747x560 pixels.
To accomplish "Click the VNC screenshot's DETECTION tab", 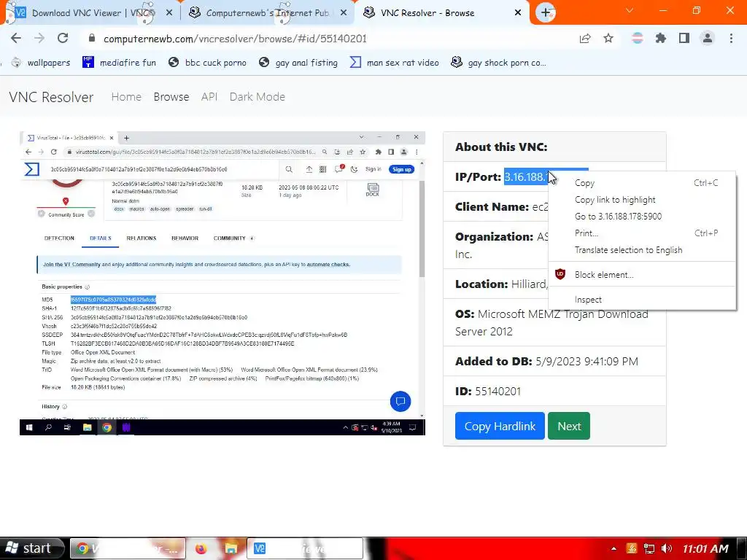I will coord(59,238).
